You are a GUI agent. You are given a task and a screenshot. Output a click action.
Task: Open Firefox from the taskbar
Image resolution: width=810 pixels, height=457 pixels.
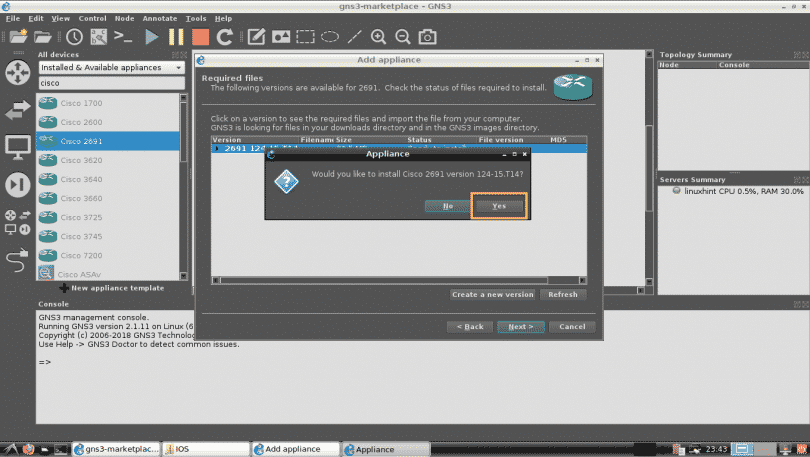[x=28, y=449]
